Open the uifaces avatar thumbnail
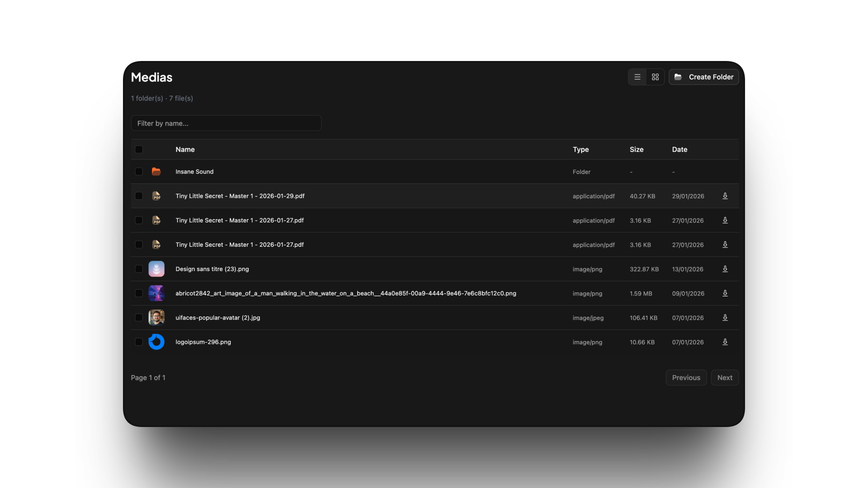Image resolution: width=868 pixels, height=488 pixels. [x=156, y=318]
